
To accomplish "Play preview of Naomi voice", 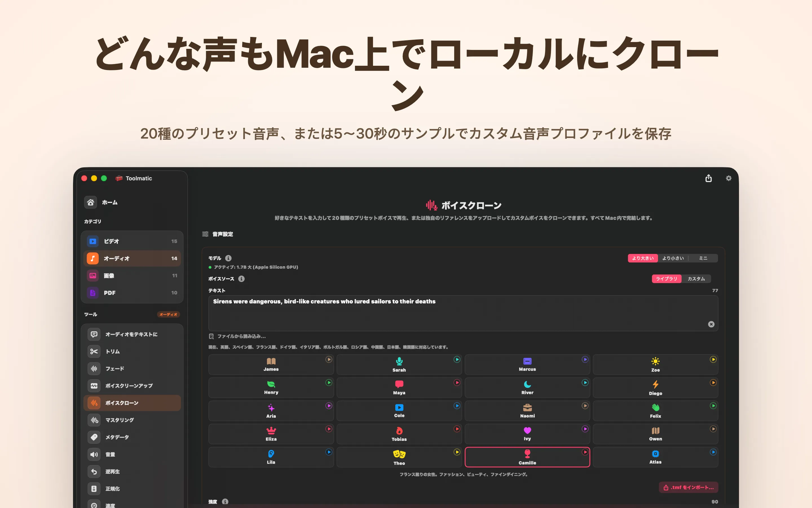I will coord(585,406).
